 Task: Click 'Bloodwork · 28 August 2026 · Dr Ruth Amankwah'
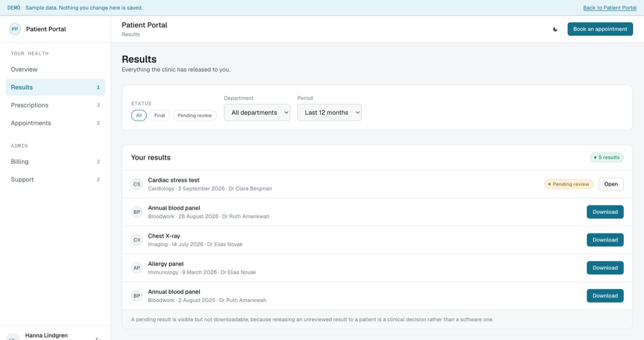[x=209, y=216]
